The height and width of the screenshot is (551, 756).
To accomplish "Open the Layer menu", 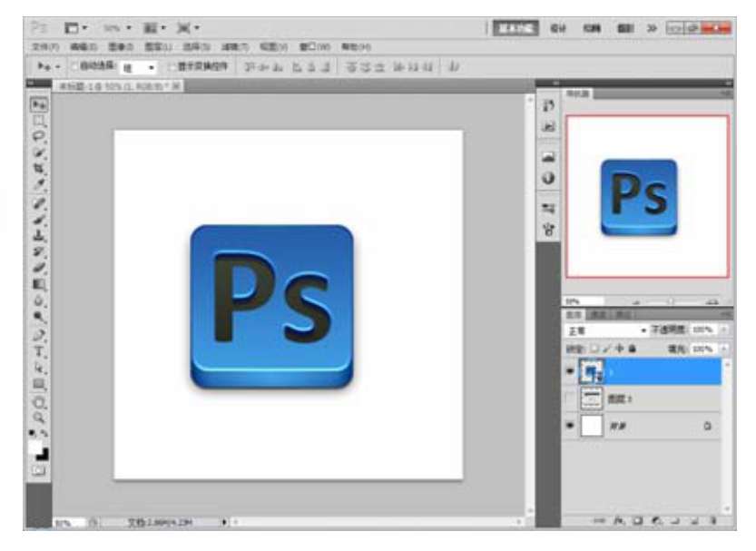I will (158, 47).
